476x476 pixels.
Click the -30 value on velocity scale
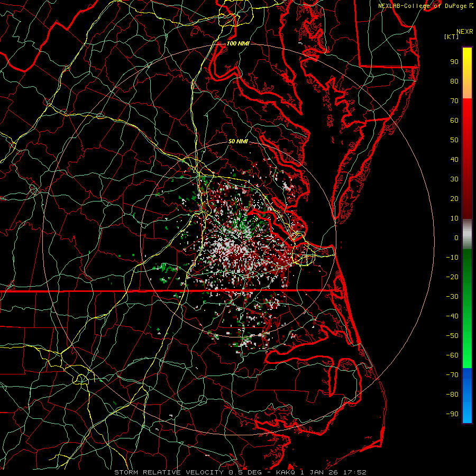pyautogui.click(x=452, y=297)
